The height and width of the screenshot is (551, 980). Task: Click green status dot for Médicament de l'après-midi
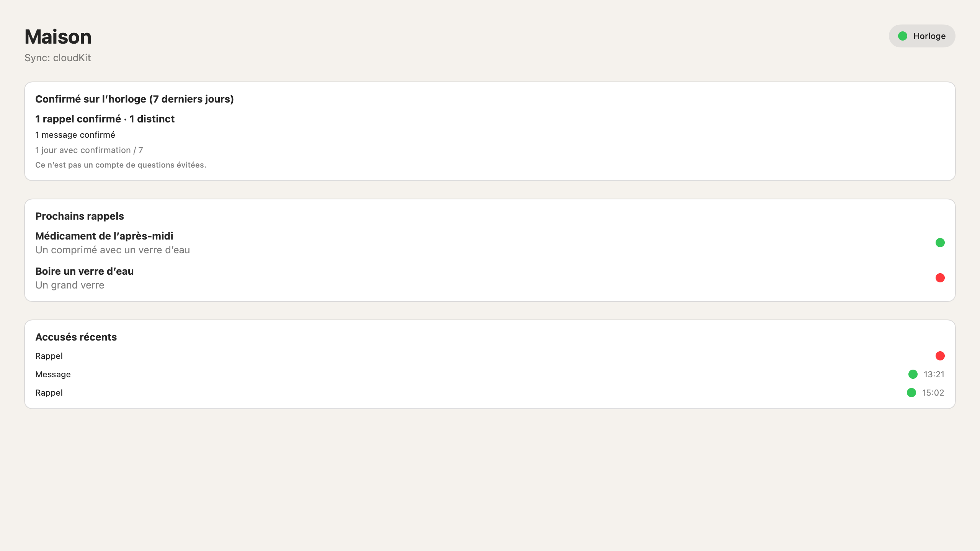click(940, 243)
